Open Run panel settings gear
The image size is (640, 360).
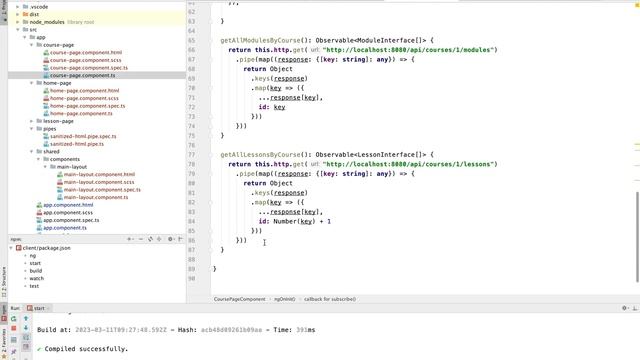coord(624,308)
